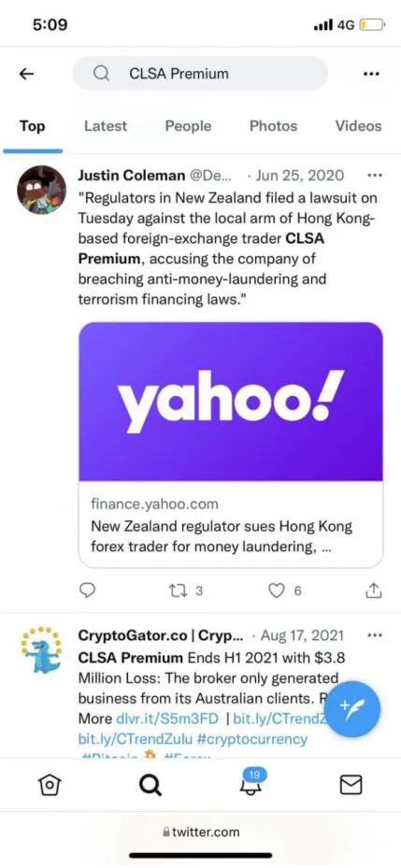This screenshot has height=868, width=401.
Task: Open the Yahoo Finance article card
Action: (x=230, y=445)
